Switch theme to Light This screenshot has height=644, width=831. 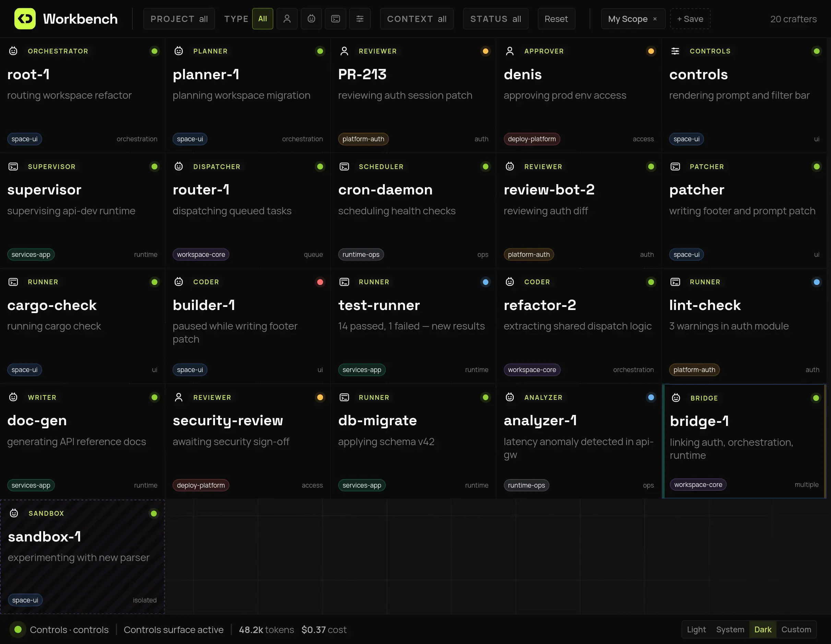[696, 630]
